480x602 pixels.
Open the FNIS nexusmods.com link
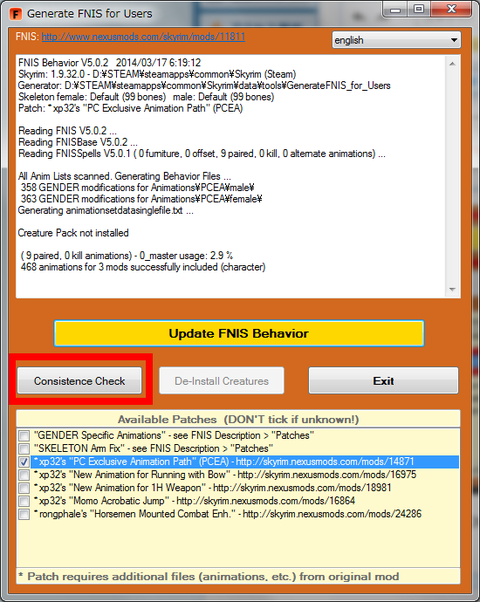point(143,37)
